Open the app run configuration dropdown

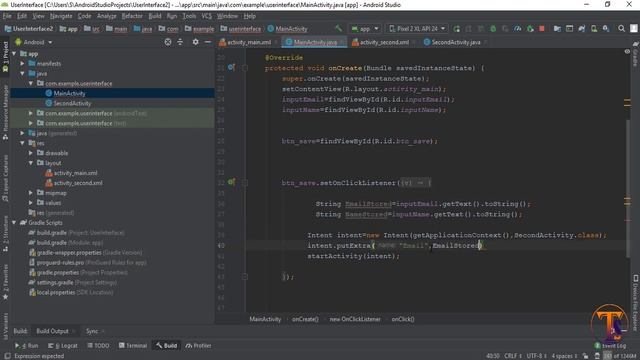[x=365, y=29]
